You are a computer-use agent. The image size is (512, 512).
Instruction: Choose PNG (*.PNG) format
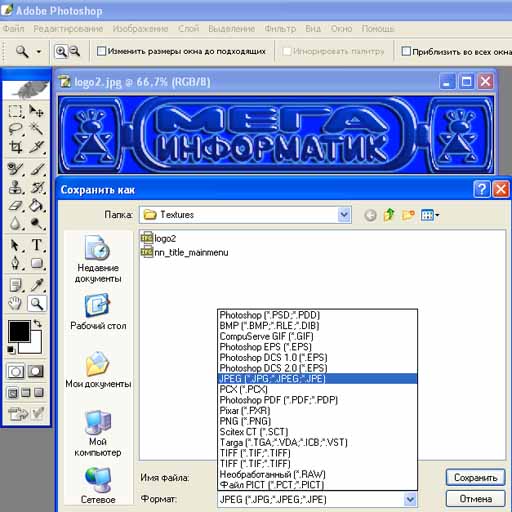pos(317,421)
